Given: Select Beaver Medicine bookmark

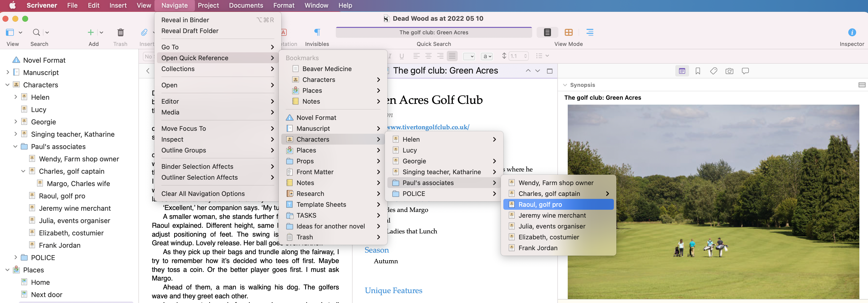Looking at the screenshot, I should [x=333, y=69].
